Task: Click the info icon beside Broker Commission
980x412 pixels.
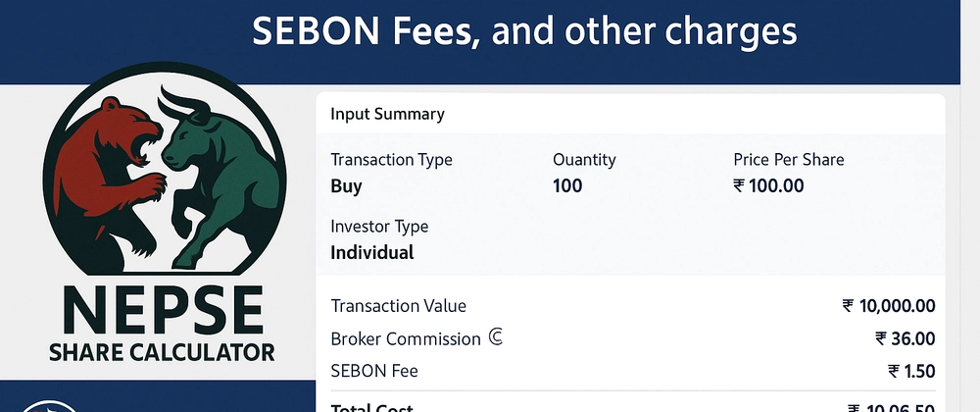Action: click(495, 338)
